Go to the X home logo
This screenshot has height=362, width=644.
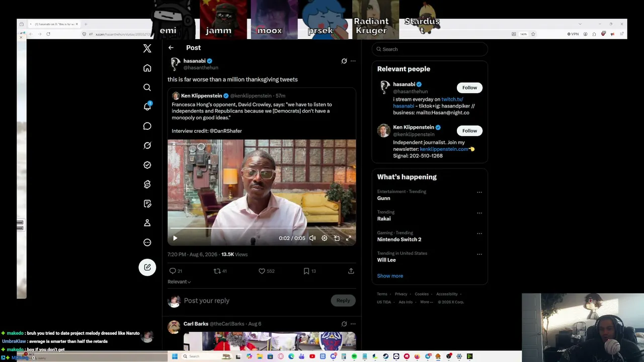pyautogui.click(x=147, y=48)
